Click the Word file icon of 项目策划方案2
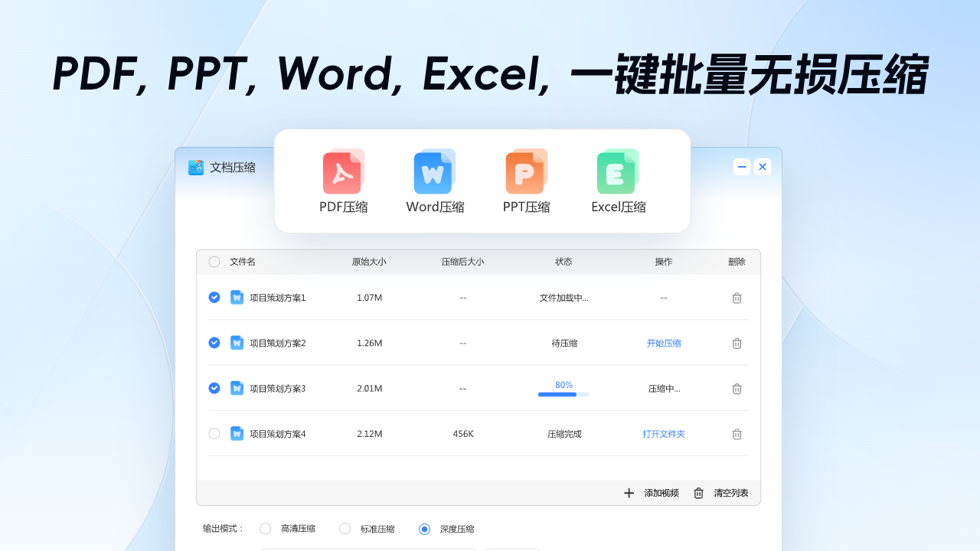 [x=237, y=343]
